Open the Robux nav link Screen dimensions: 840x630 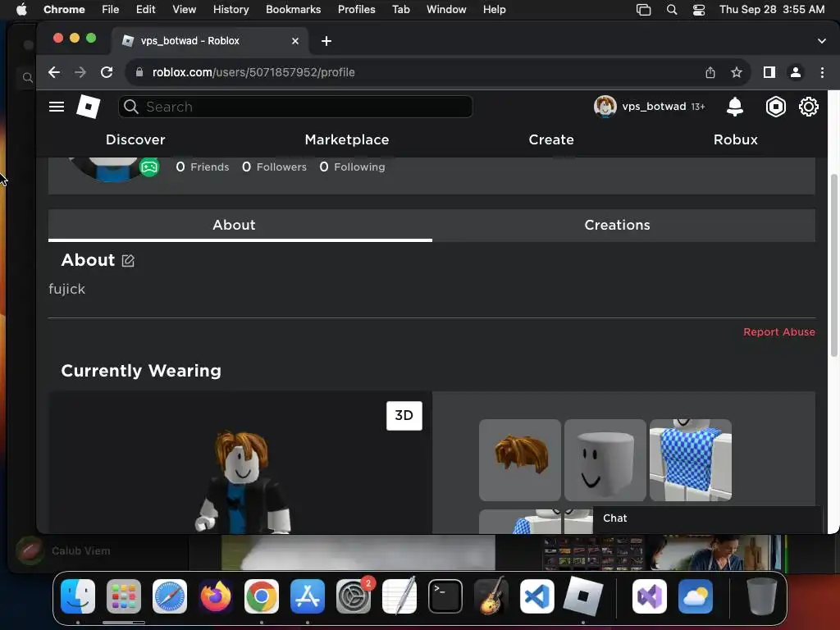[735, 139]
